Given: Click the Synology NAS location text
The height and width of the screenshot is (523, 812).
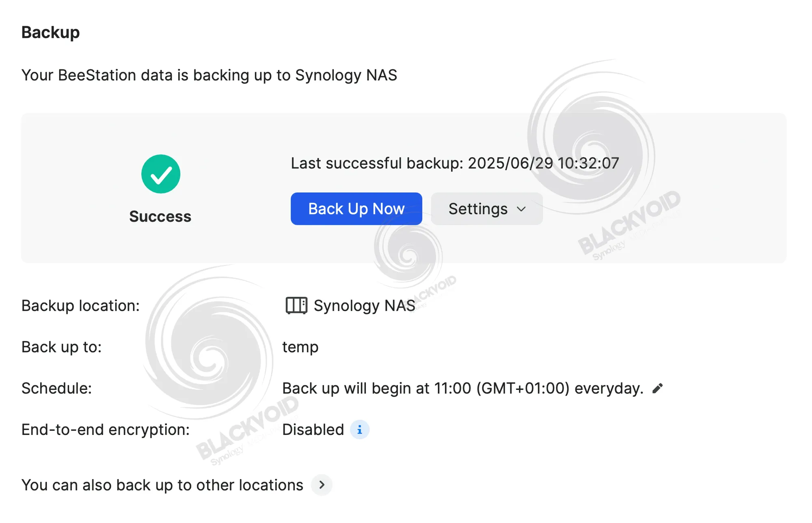Looking at the screenshot, I should coord(365,305).
